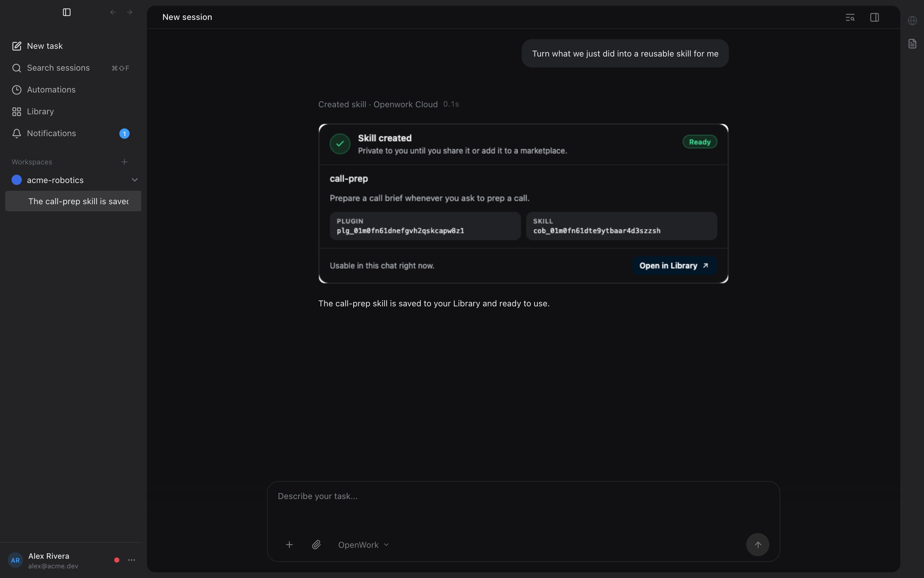Viewport: 924px width, 578px height.
Task: Click the AR user avatar
Action: [15, 560]
